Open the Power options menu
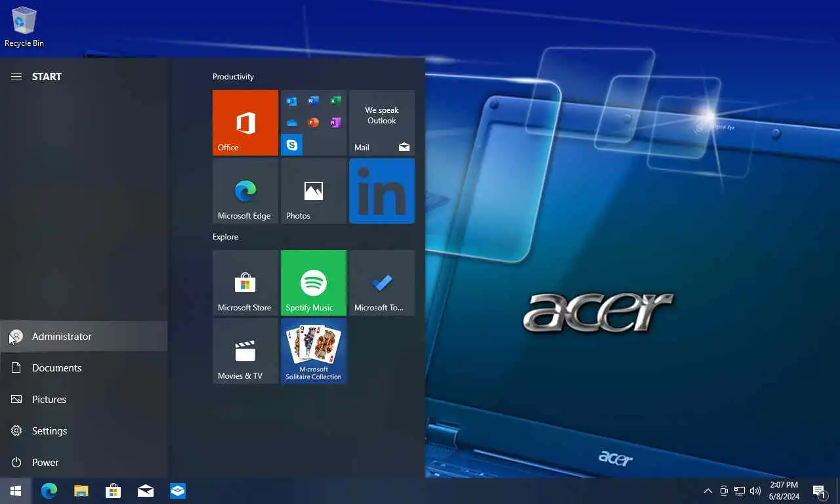 click(x=84, y=462)
